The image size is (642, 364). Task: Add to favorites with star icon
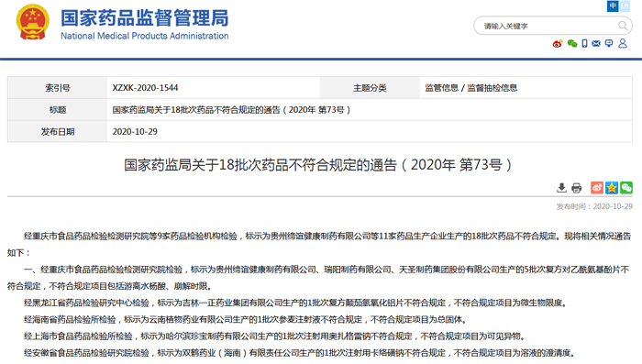612,188
